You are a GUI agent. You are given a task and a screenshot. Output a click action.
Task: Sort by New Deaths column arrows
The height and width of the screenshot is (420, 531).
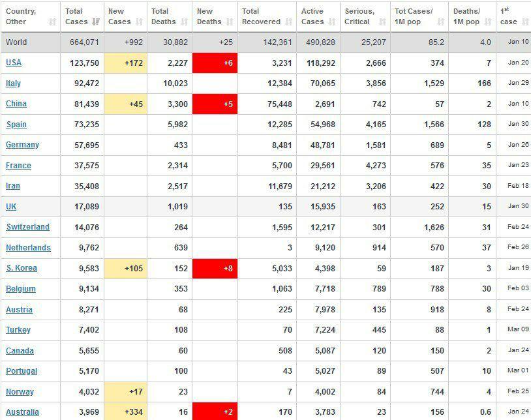230,22
